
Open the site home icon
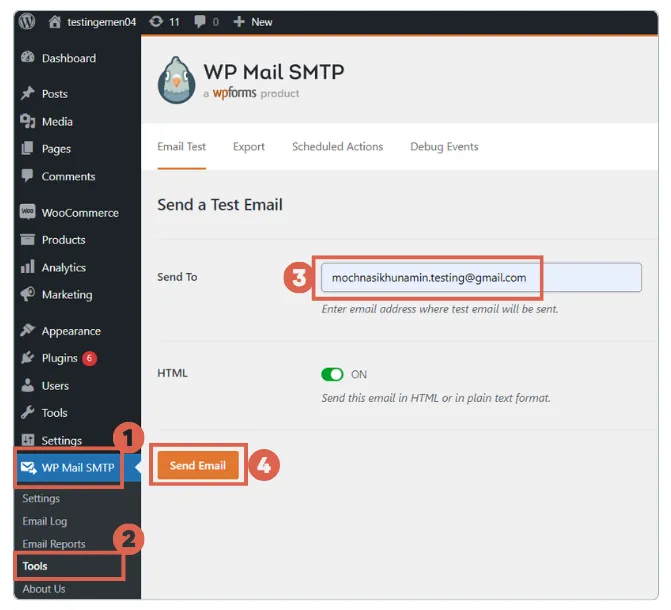(x=54, y=21)
